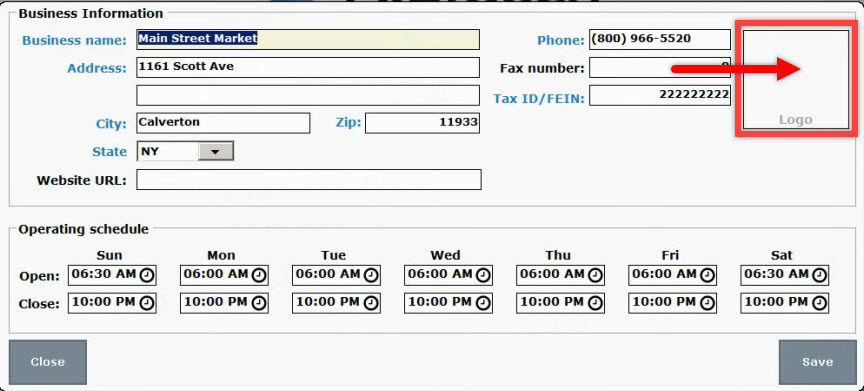864x391 pixels.
Task: Open clock picker for Thursday open time
Action: click(595, 275)
